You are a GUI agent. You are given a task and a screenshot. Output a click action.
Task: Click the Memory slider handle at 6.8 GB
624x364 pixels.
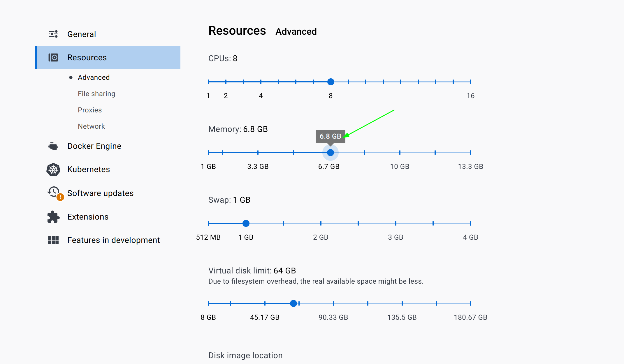[330, 153]
